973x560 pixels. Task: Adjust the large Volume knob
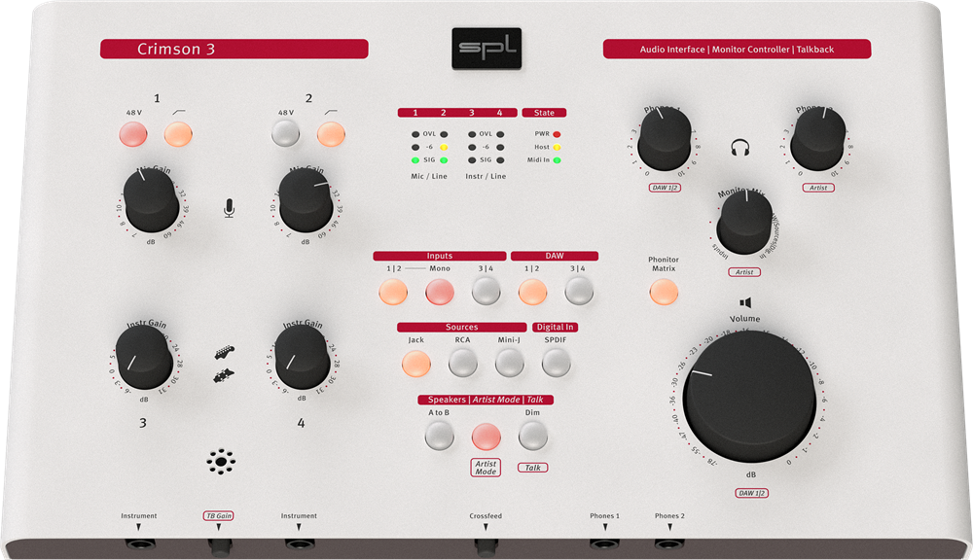(749, 397)
